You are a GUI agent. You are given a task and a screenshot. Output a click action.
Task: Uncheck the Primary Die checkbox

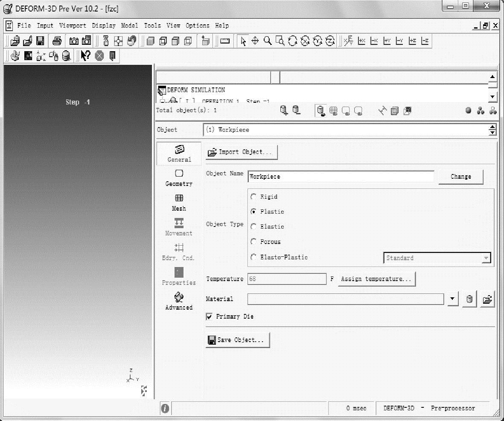pyautogui.click(x=209, y=316)
